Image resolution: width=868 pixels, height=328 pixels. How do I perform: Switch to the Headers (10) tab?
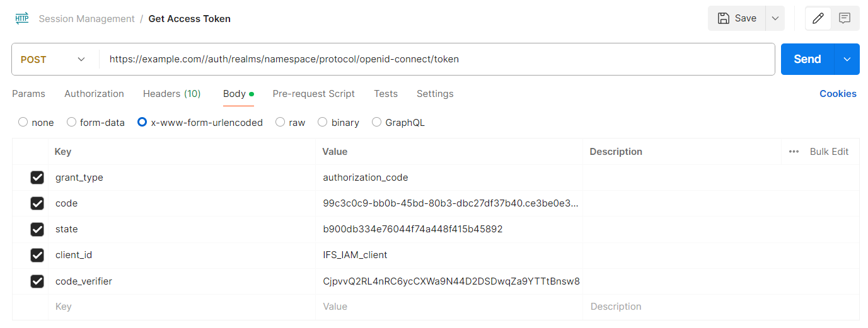(171, 94)
